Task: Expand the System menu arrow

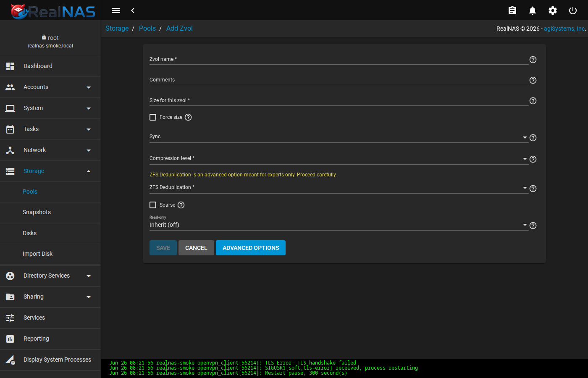Action: pos(89,108)
